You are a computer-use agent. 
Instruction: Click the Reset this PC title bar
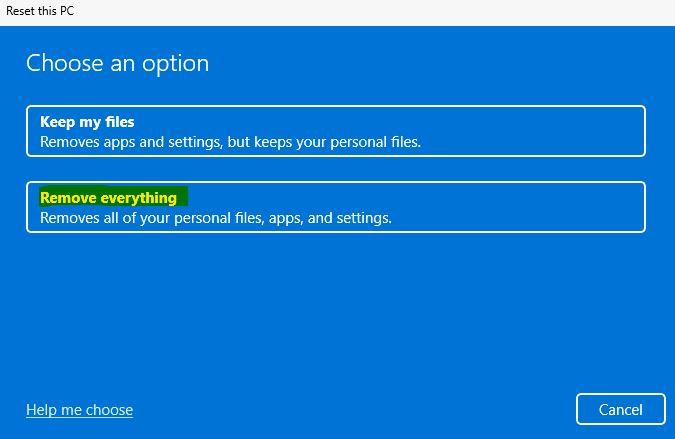coord(338,12)
